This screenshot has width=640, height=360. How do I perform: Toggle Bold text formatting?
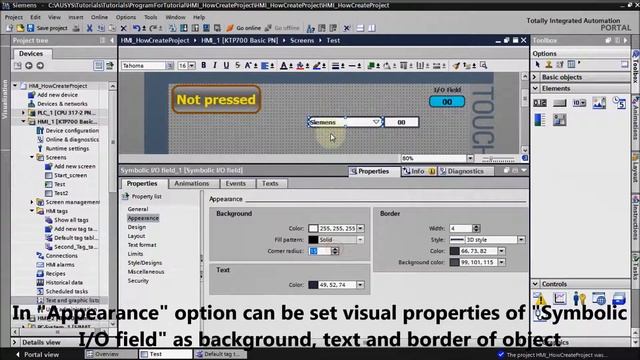[203, 65]
